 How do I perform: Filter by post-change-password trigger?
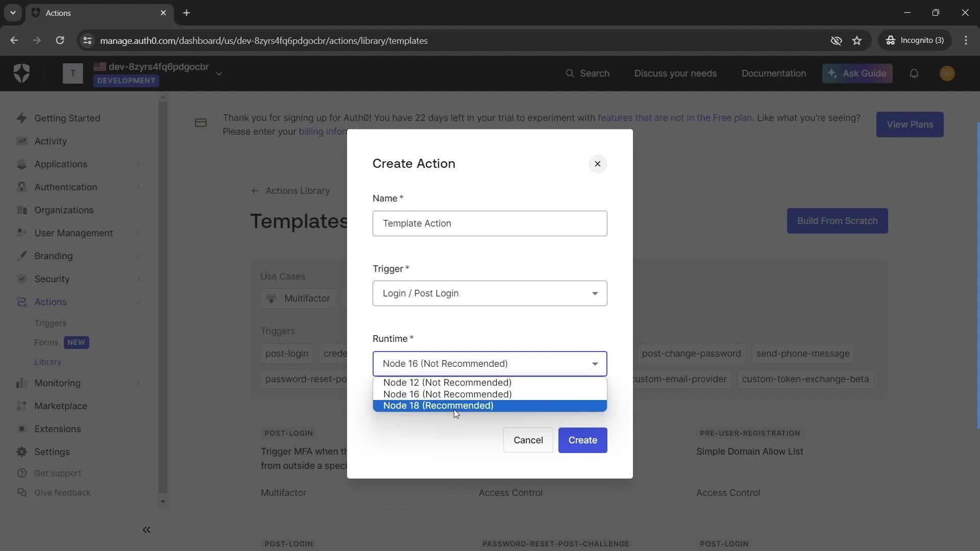(x=691, y=354)
